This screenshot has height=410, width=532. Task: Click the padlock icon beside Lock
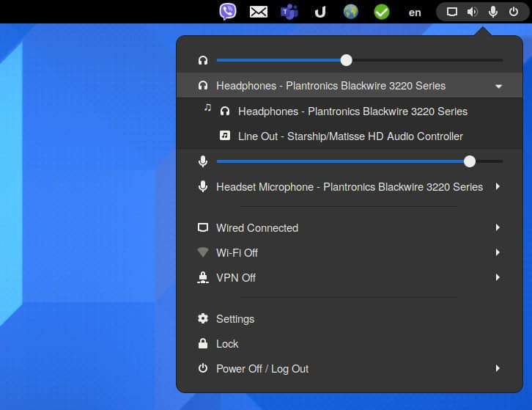203,343
